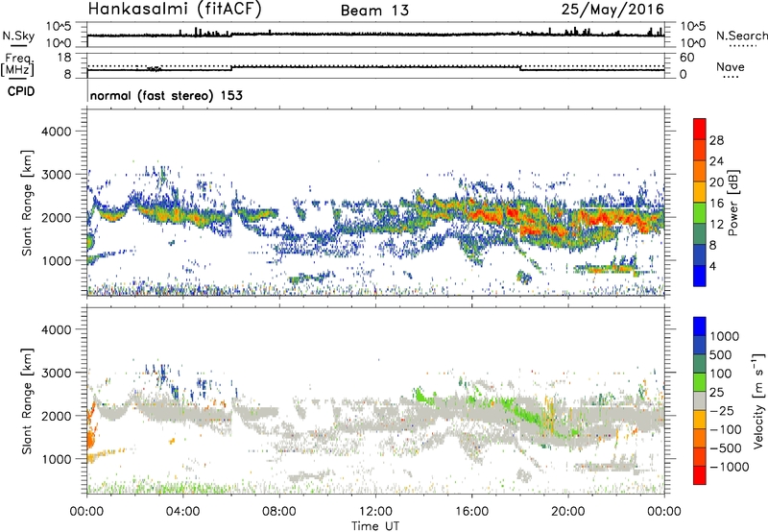Click the 00:00 label at left time axis
Viewport: 768px width, 532px height.
[86, 512]
